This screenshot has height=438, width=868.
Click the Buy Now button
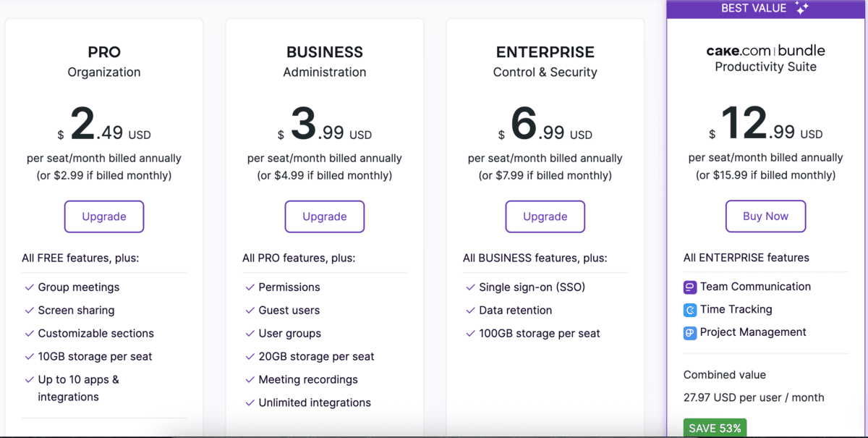coord(765,216)
